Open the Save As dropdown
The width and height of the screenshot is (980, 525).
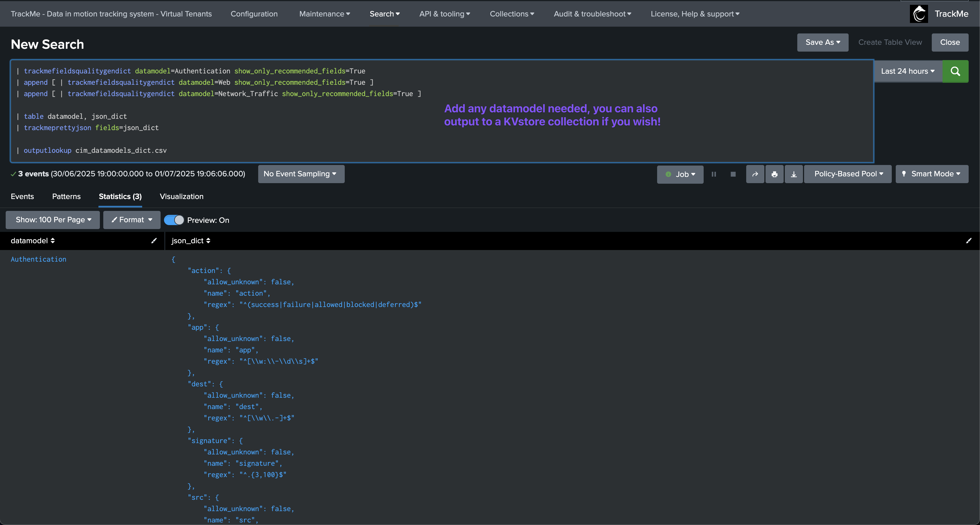click(823, 42)
